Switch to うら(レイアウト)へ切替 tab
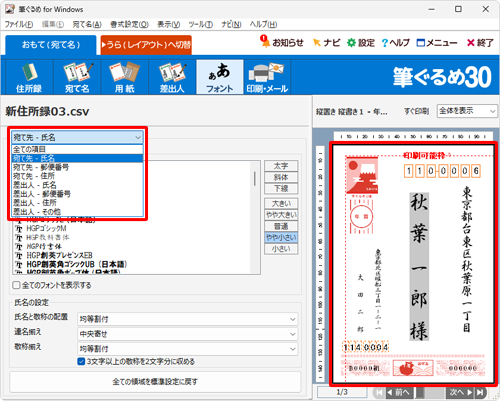 click(146, 45)
